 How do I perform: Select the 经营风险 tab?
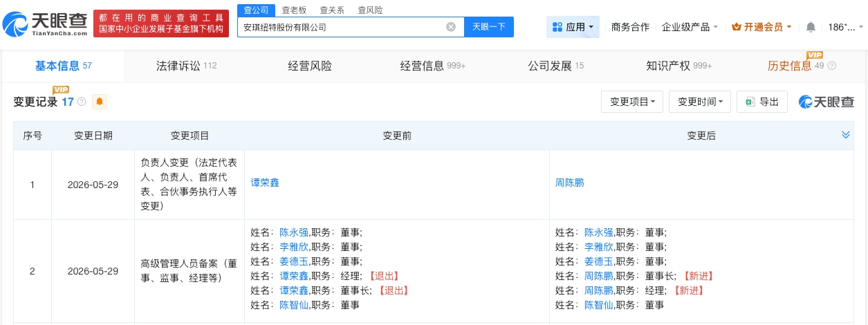[x=310, y=66]
